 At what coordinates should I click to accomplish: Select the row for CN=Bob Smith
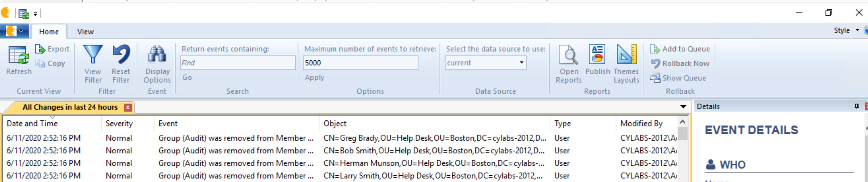coord(340,151)
